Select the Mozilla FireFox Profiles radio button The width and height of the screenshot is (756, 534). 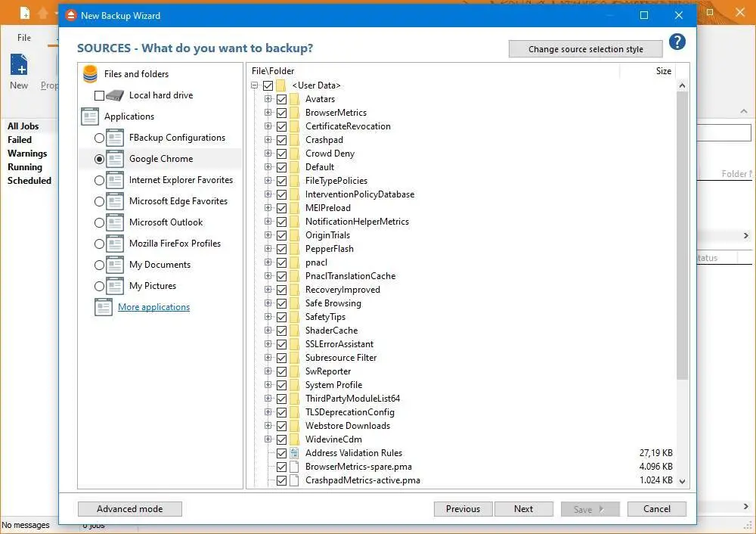[x=99, y=244]
